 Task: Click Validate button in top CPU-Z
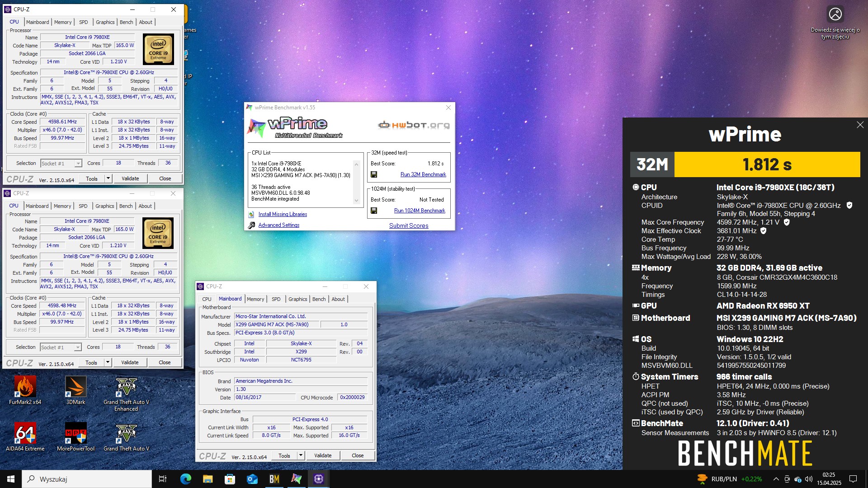tap(130, 178)
